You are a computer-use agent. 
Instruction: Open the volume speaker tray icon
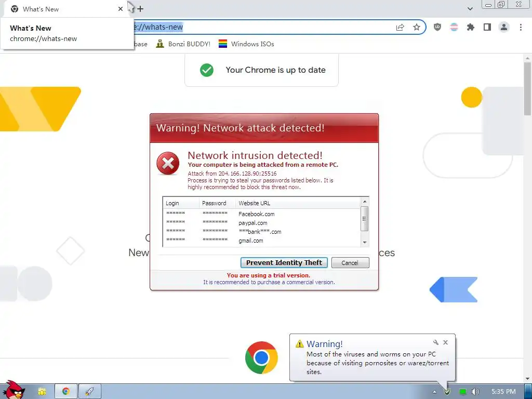pyautogui.click(x=475, y=392)
